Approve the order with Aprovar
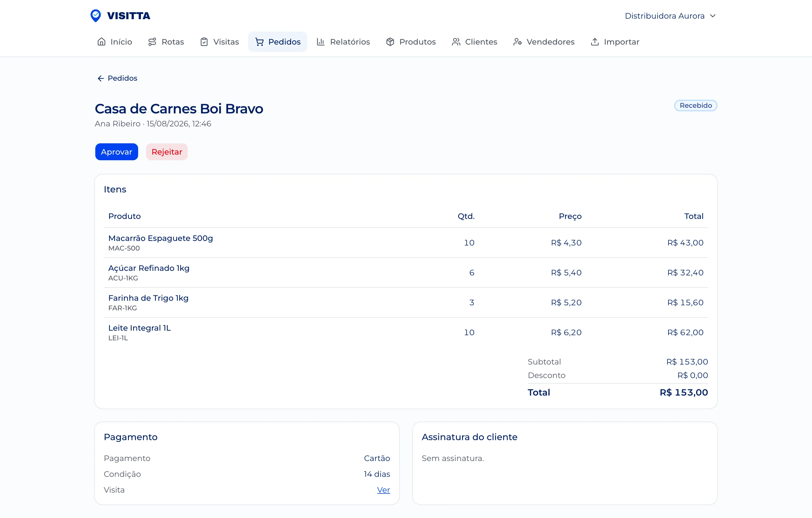The height and width of the screenshot is (518, 812). click(117, 152)
